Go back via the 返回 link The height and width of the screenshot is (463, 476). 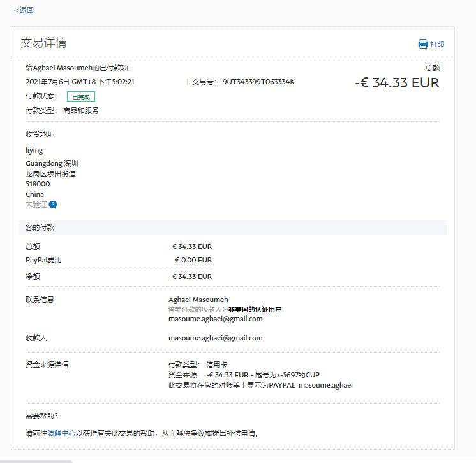26,10
